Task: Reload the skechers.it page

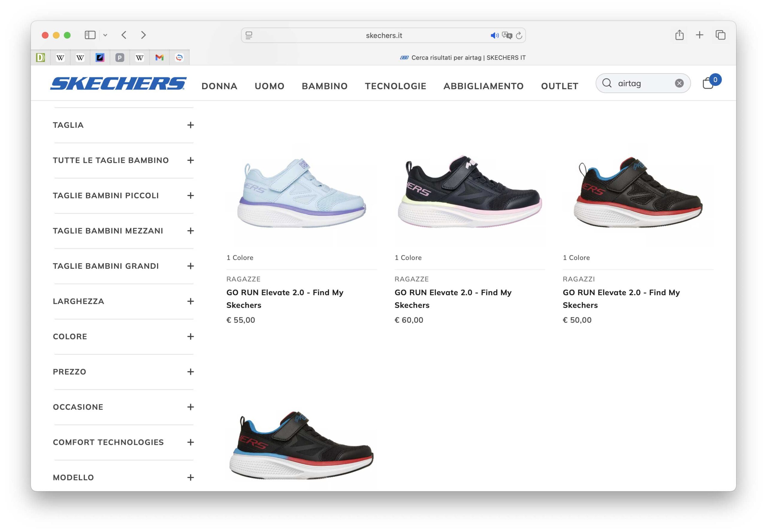Action: 519,35
